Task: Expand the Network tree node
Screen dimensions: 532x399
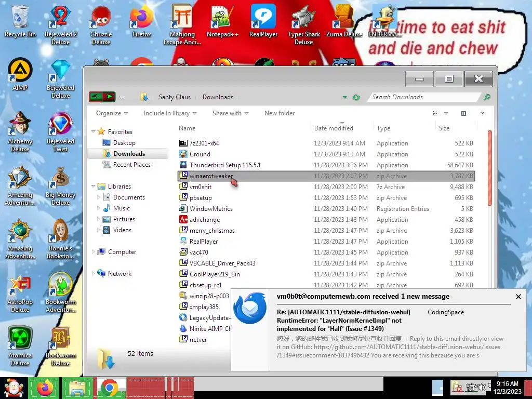Action: (93, 273)
